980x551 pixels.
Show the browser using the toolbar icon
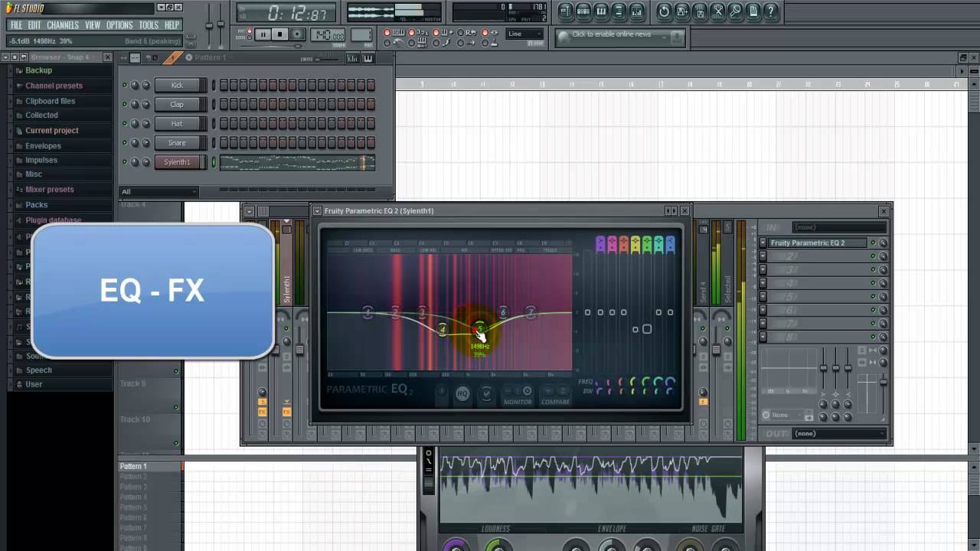[619, 11]
